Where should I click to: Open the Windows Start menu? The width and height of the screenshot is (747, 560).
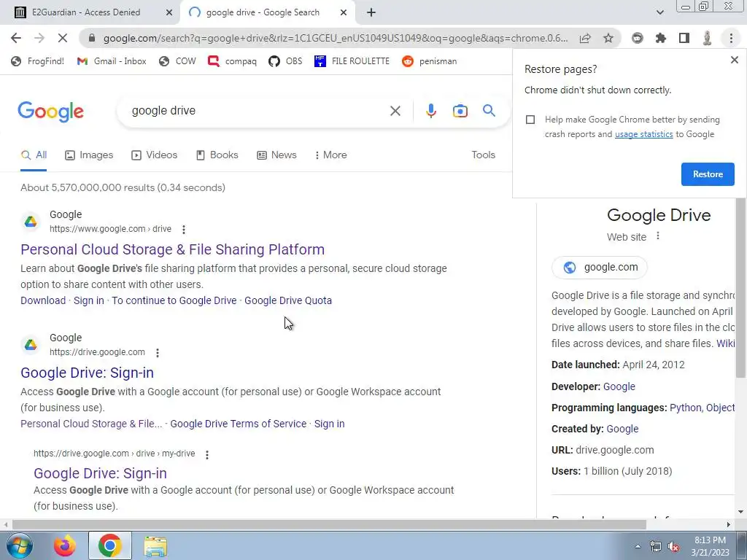coord(19,545)
